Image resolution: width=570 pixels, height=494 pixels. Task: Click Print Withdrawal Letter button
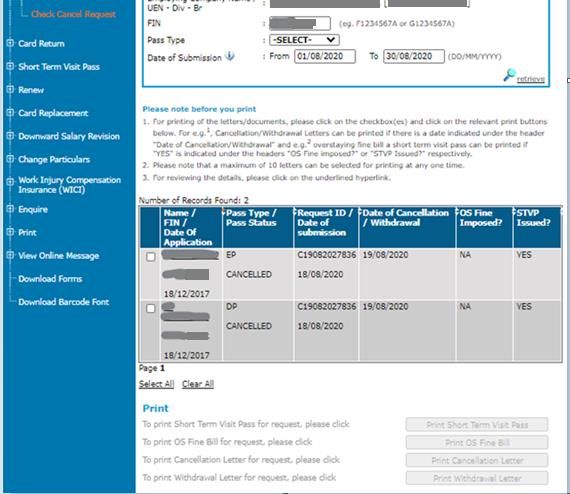coord(477,478)
